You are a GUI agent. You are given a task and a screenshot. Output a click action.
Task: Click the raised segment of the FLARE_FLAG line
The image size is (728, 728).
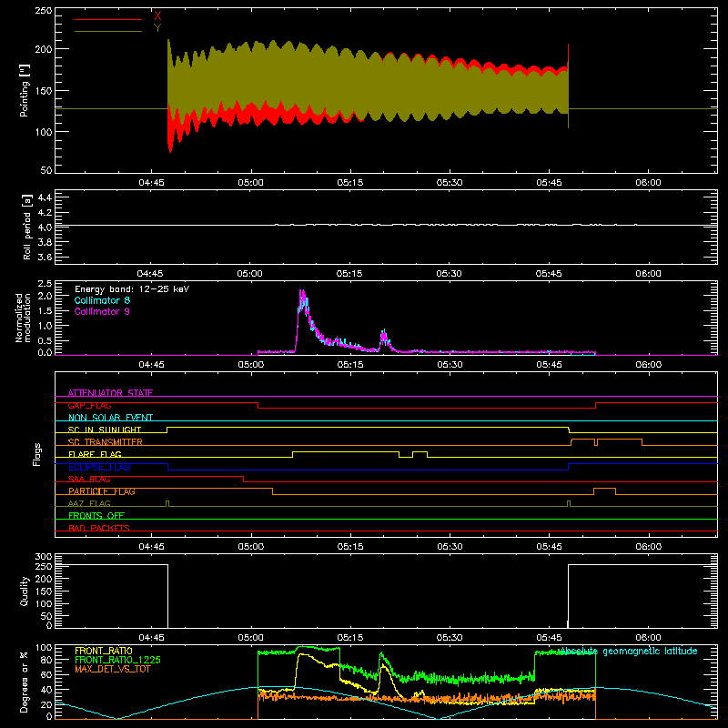pos(346,451)
